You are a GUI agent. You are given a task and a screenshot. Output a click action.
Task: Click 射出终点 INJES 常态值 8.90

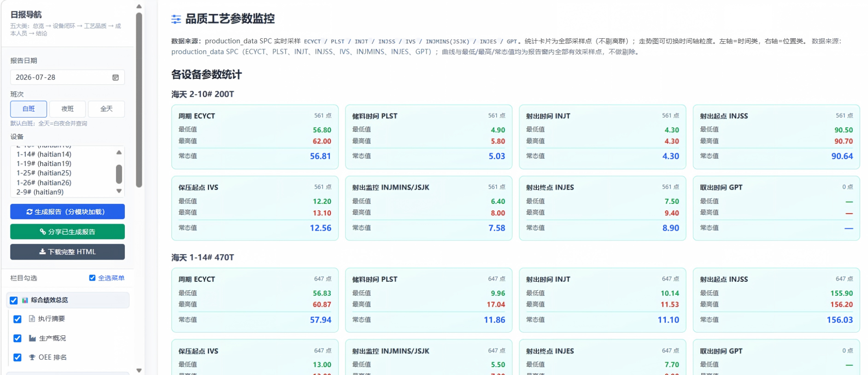(x=670, y=228)
